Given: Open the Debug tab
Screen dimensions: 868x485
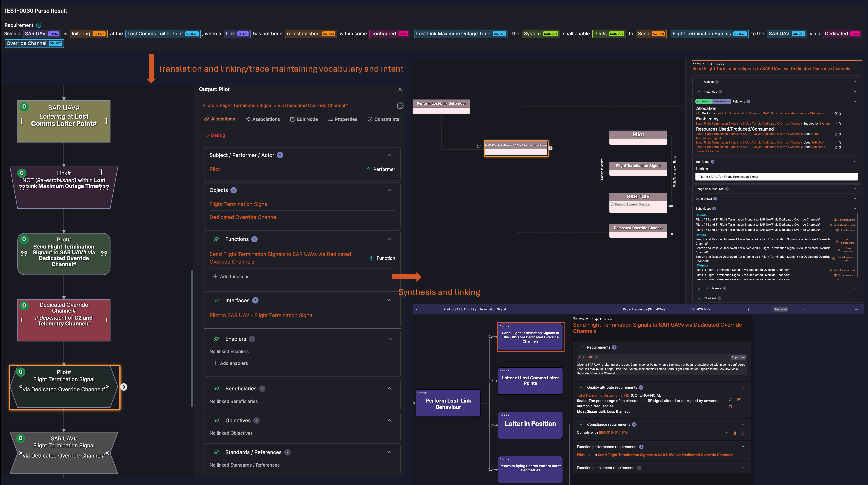Looking at the screenshot, I should coord(215,135).
